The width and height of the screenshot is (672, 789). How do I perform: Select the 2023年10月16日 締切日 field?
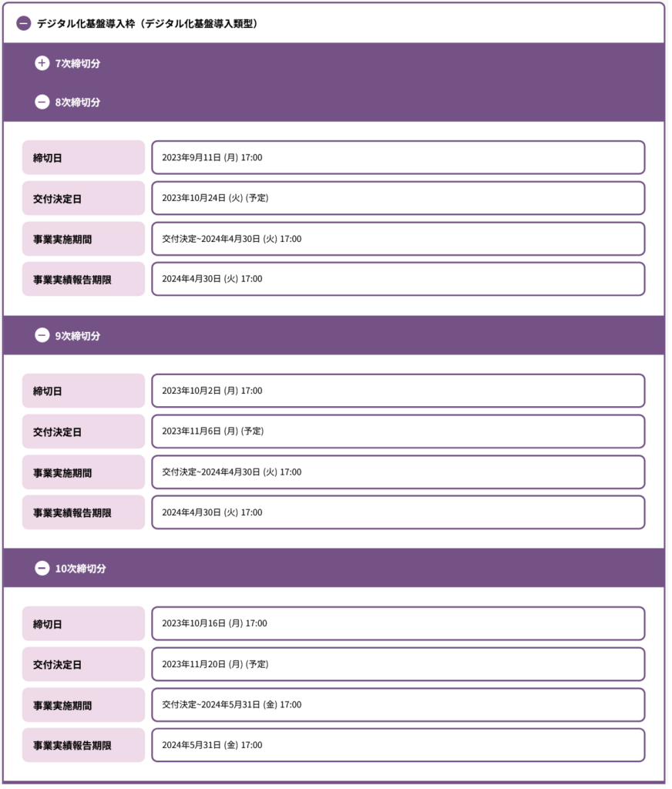point(398,624)
